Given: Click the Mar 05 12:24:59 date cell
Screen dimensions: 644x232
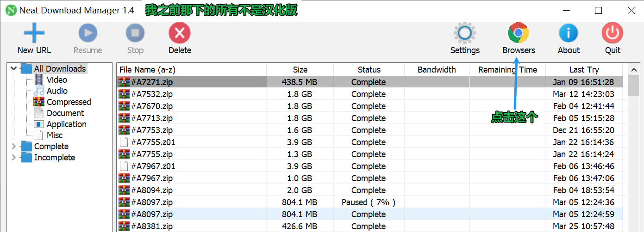Looking at the screenshot, I should tap(584, 214).
